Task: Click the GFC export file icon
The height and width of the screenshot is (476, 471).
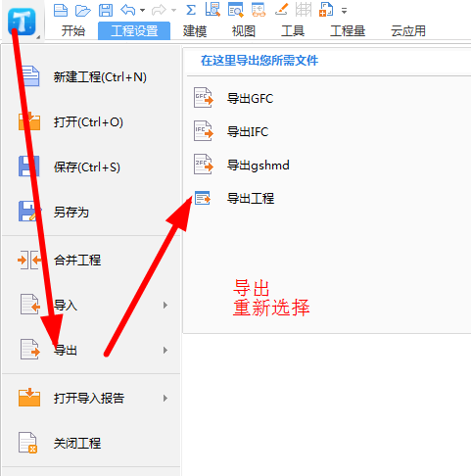Action: [x=204, y=98]
